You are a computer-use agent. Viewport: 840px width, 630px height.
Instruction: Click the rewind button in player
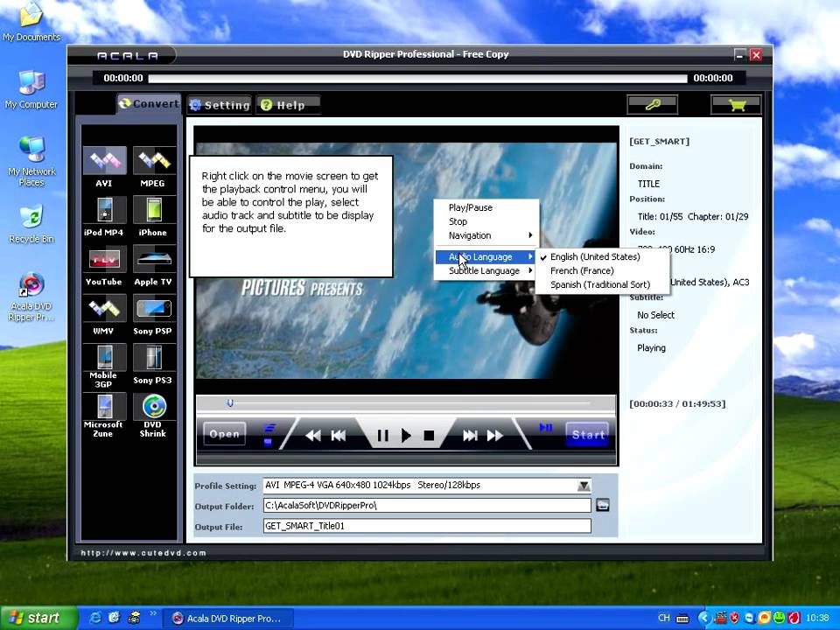tap(313, 436)
